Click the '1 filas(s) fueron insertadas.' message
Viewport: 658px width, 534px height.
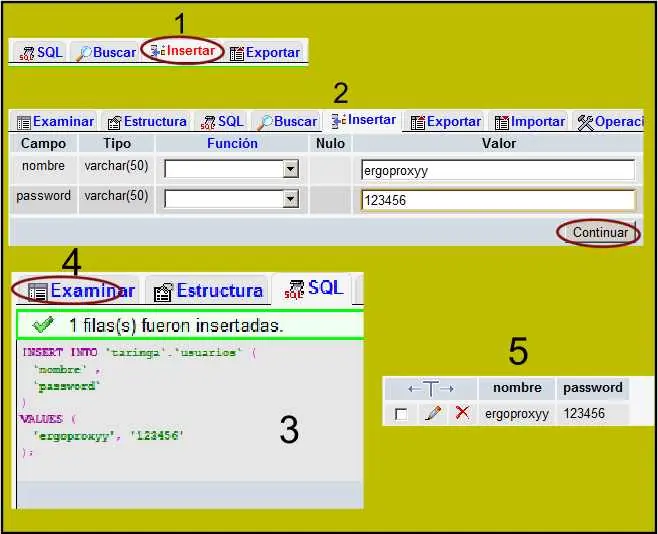coord(176,326)
